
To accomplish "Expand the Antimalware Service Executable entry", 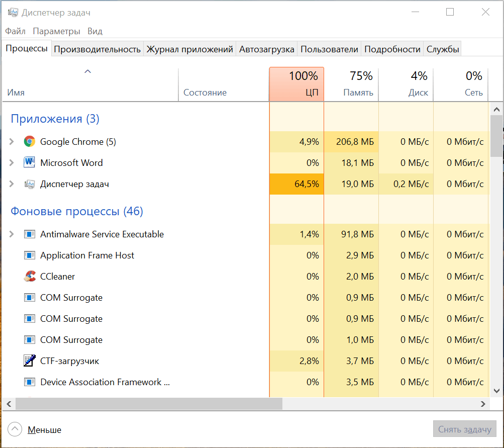I will pyautogui.click(x=12, y=234).
